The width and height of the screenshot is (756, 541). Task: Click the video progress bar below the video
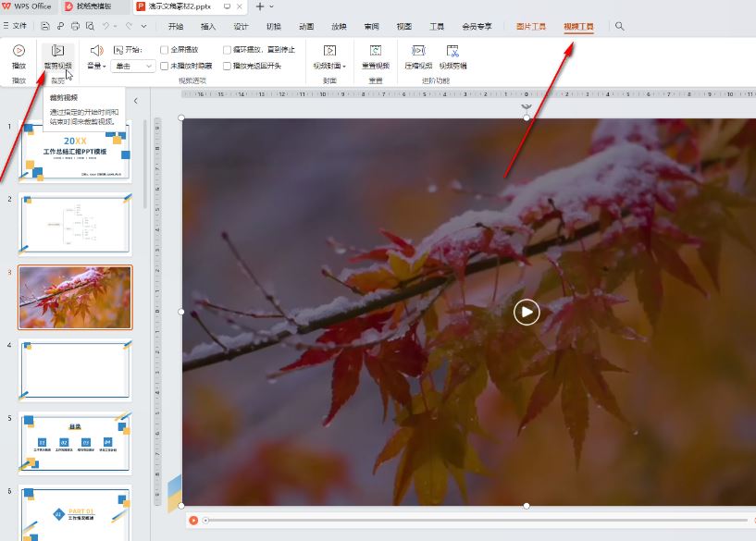pyautogui.click(x=463, y=521)
